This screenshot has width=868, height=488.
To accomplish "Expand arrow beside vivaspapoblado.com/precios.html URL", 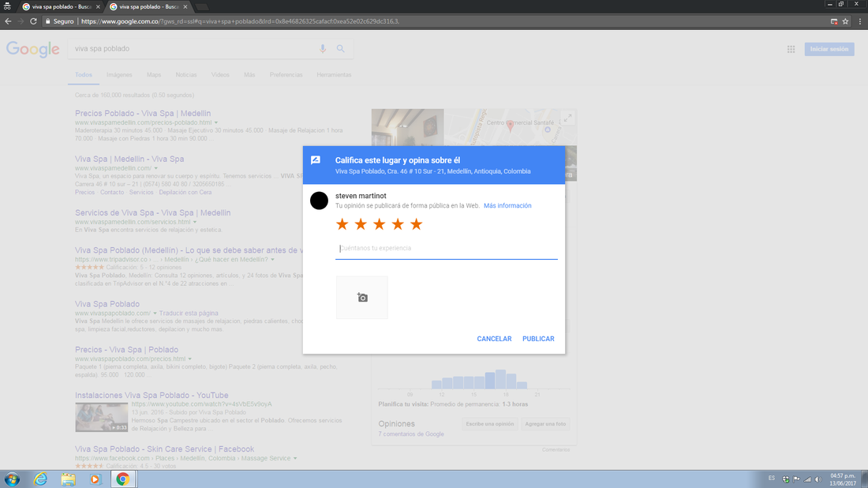I will click(190, 359).
